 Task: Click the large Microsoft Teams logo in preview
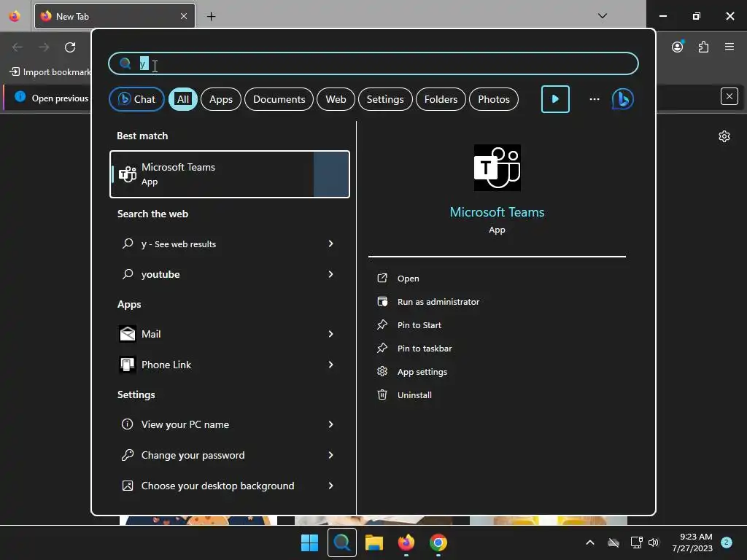tap(497, 168)
